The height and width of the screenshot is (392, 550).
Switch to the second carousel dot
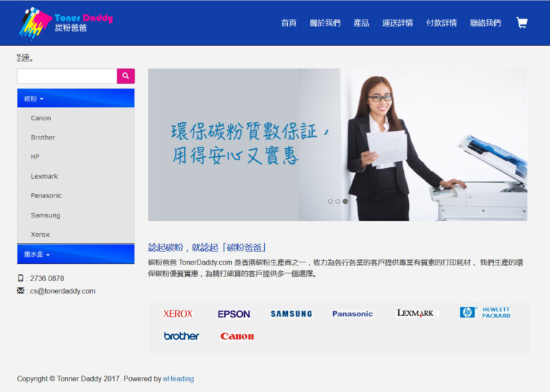click(x=337, y=202)
